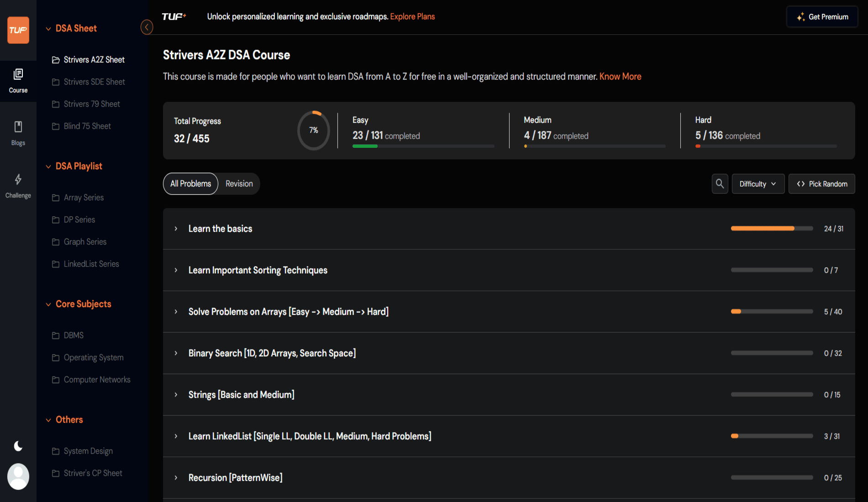868x502 pixels.
Task: Click the Get Premium button
Action: 822,17
